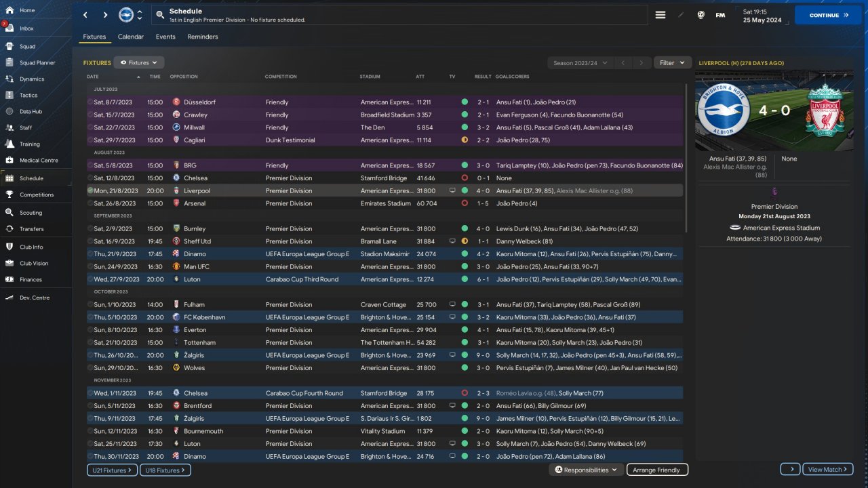Toggle the selection circle for the Burnley fixture
868x488 pixels.
pos(90,229)
